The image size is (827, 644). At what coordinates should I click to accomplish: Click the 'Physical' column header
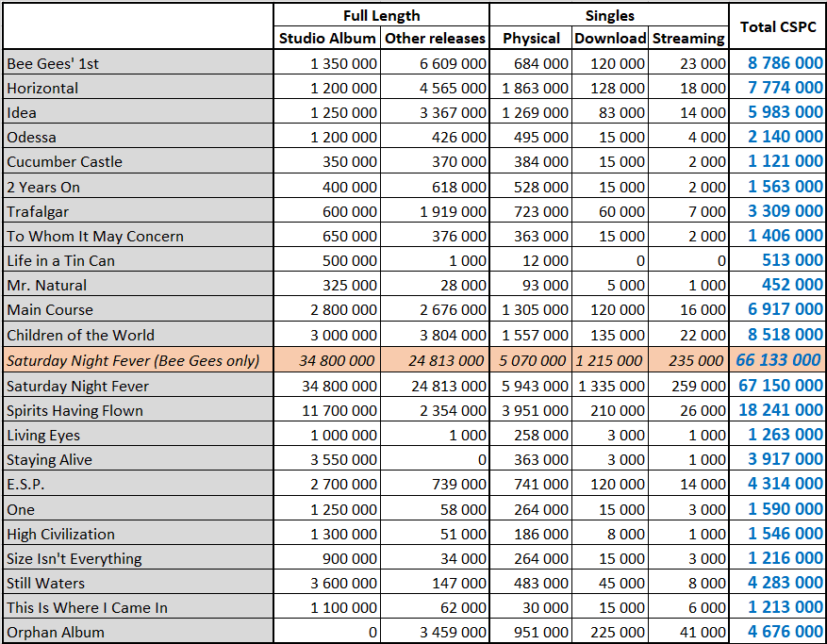click(531, 38)
